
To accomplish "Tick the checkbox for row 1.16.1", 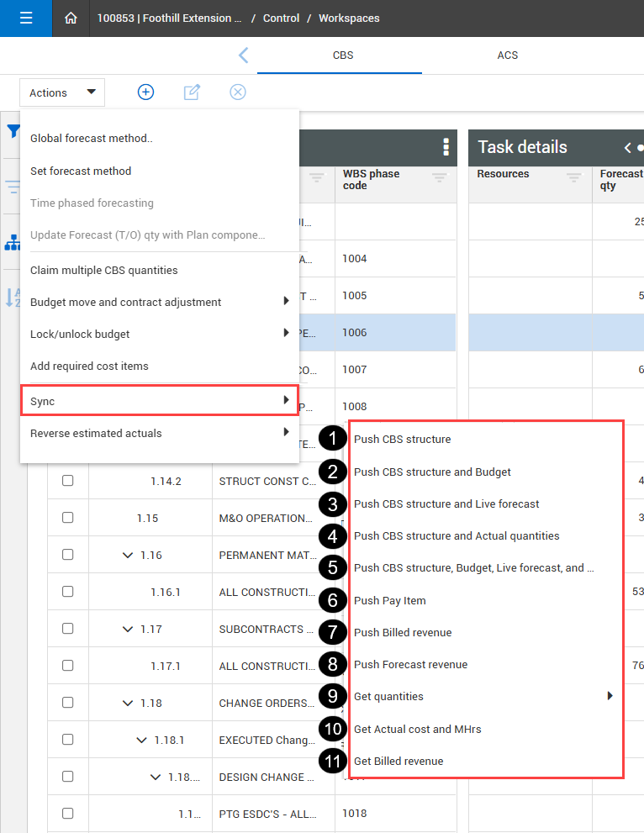I will pyautogui.click(x=68, y=592).
